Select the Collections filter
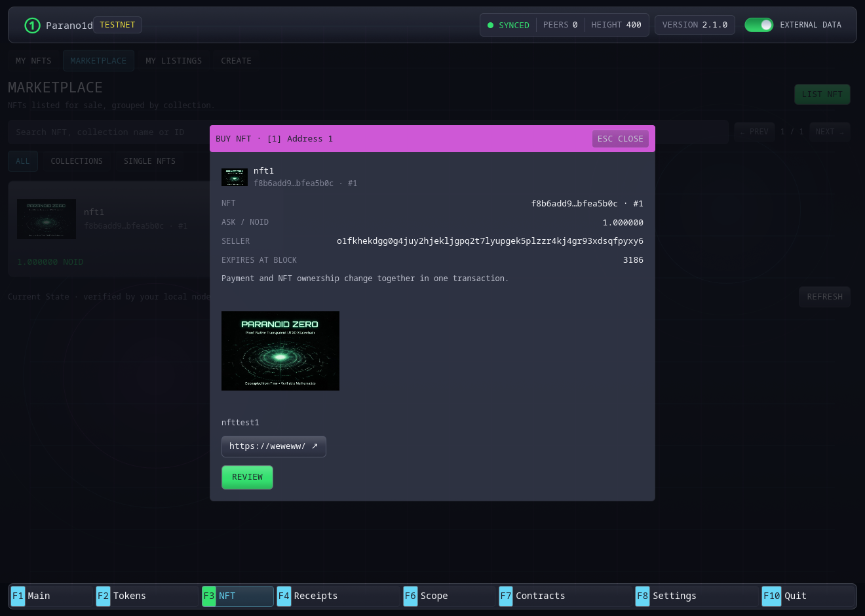This screenshot has height=616, width=865. point(77,161)
